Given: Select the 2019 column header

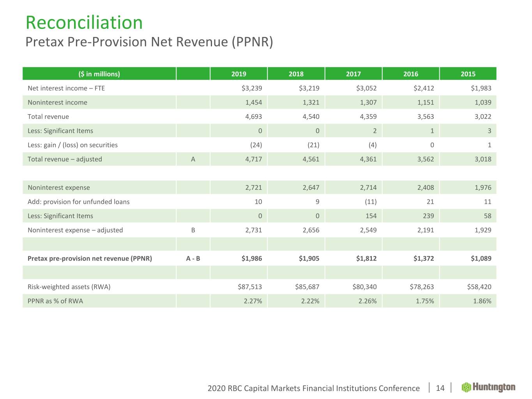Looking at the screenshot, I should point(239,74).
